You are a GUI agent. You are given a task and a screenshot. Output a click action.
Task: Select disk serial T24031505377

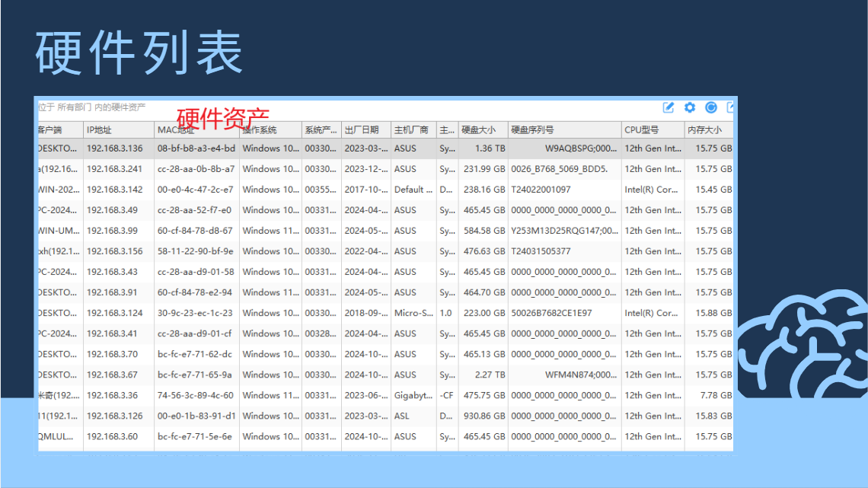(x=541, y=251)
